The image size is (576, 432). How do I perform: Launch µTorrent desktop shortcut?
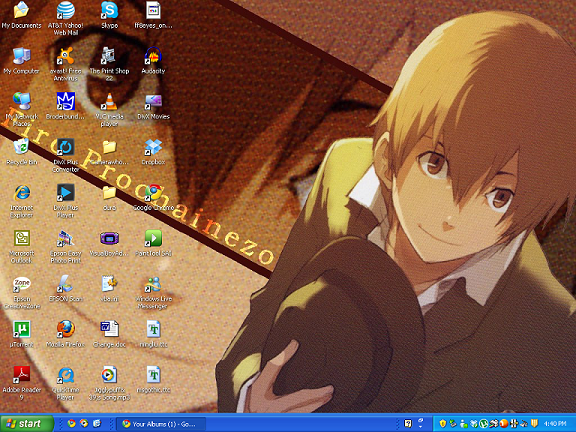(x=21, y=329)
